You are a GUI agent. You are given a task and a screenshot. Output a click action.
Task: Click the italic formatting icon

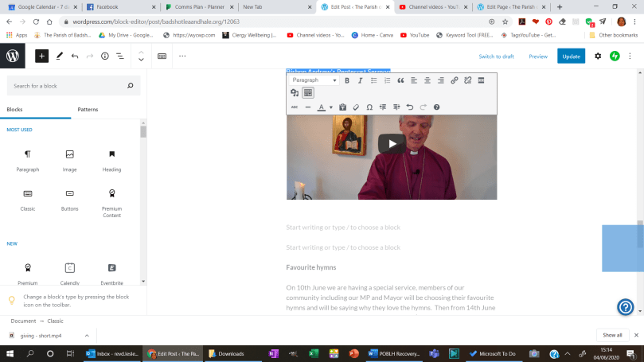point(360,80)
